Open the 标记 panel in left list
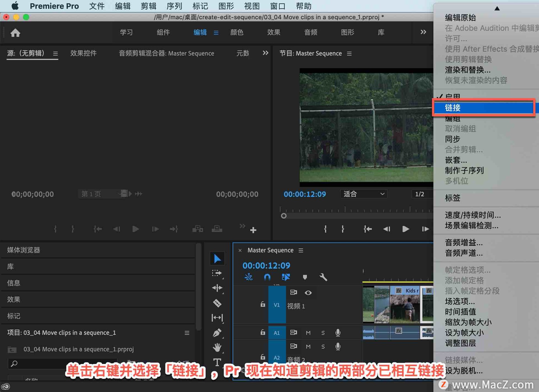The width and height of the screenshot is (539, 392). pyautogui.click(x=13, y=316)
